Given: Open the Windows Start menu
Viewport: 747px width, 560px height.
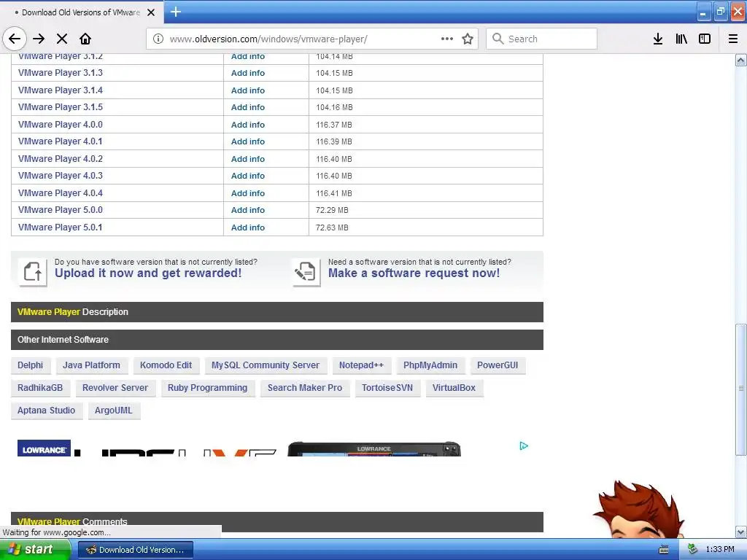Looking at the screenshot, I should point(34,550).
